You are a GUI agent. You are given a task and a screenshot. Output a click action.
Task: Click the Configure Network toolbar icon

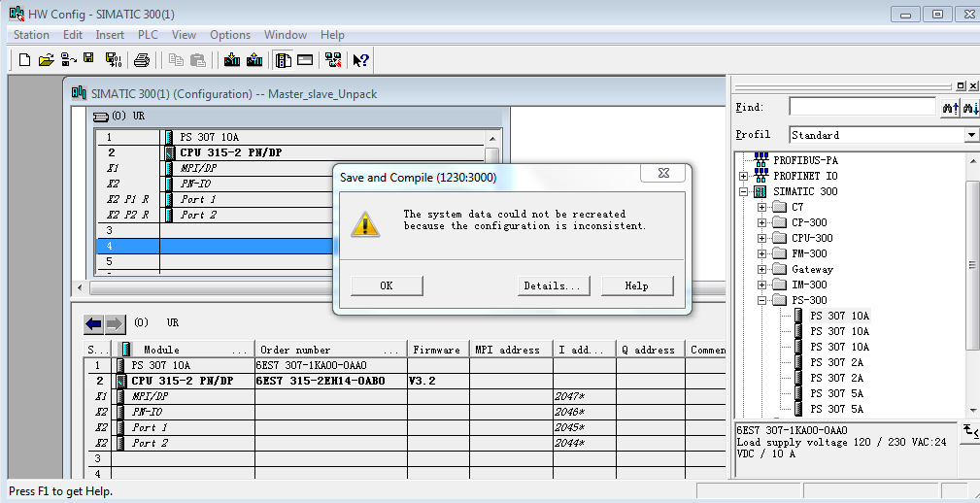(x=333, y=60)
